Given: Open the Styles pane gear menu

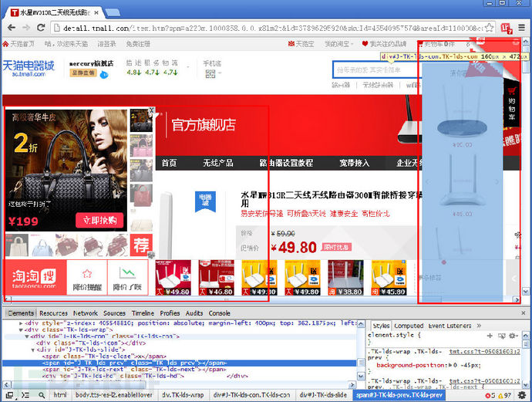Looking at the screenshot, I should pos(513,336).
